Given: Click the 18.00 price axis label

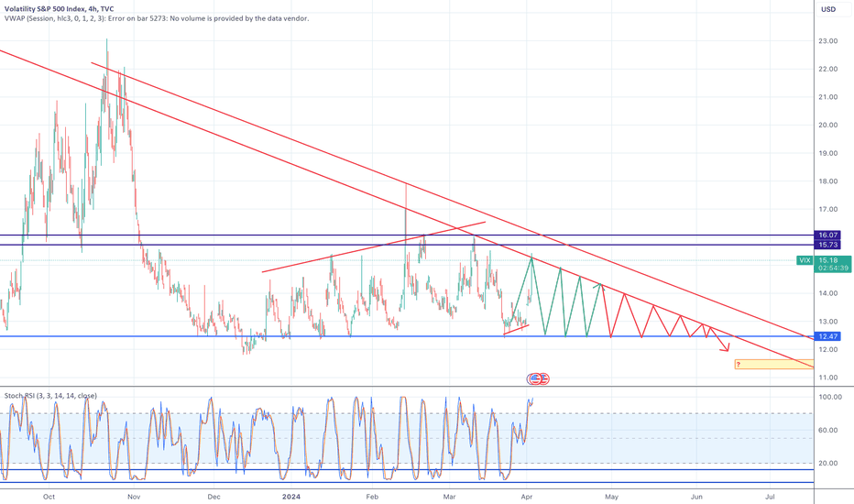Looking at the screenshot, I should 827,181.
